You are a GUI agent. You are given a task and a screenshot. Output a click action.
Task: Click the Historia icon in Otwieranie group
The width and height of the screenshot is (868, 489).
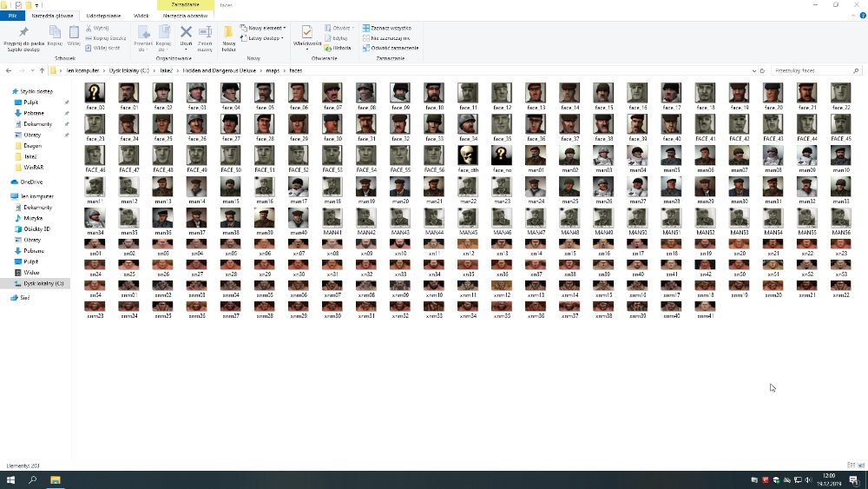(x=341, y=47)
